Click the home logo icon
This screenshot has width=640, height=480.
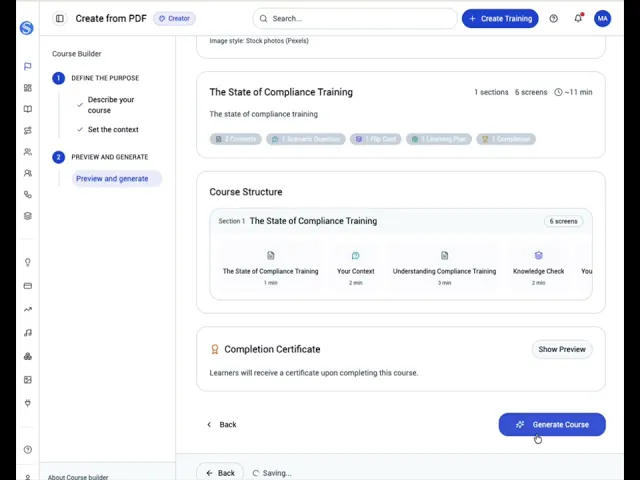[x=26, y=27]
